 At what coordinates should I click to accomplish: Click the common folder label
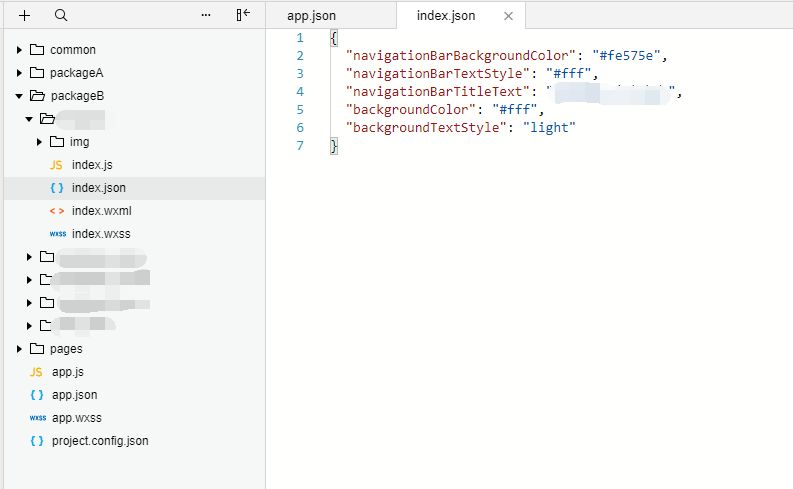(x=73, y=50)
